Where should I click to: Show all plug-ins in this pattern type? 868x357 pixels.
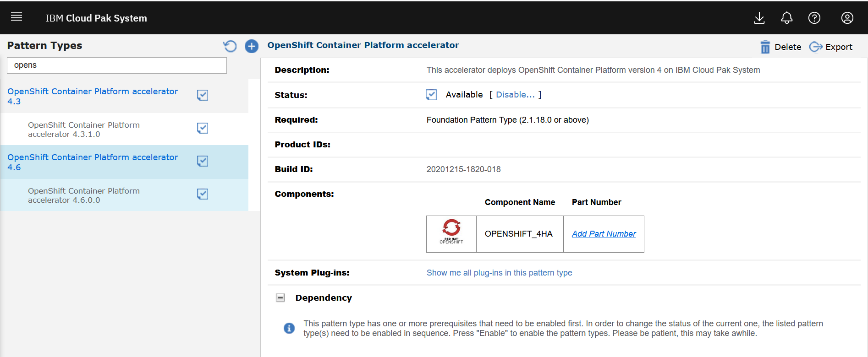pos(499,273)
